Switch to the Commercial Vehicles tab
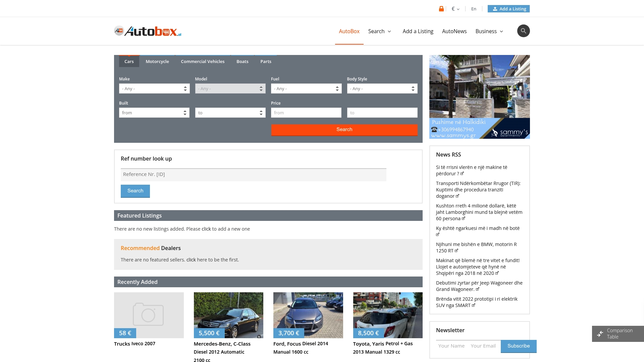This screenshot has height=362, width=644. (203, 61)
